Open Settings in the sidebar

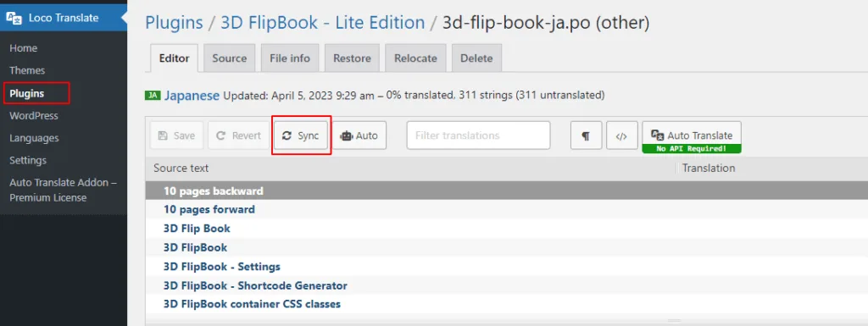28,160
